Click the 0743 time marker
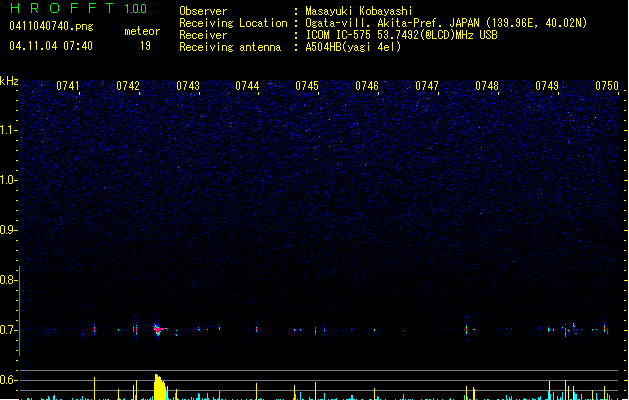Viewport: 629px width, 400px height. pos(188,86)
